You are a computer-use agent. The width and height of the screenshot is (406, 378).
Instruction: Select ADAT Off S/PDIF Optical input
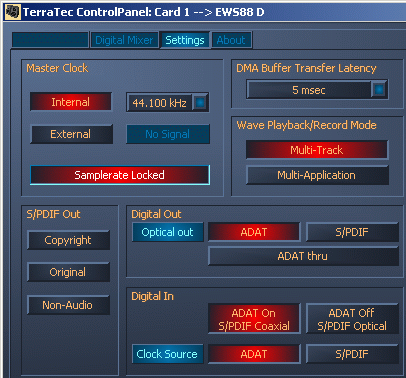tap(352, 319)
